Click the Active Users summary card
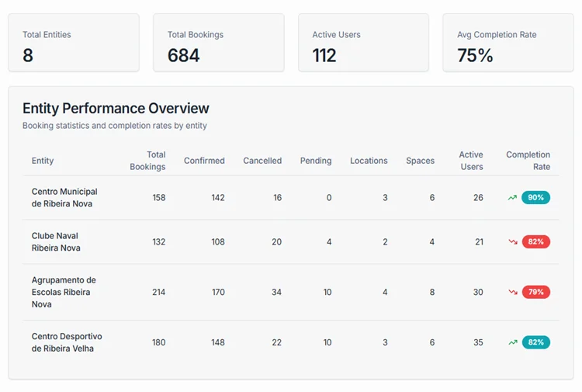This screenshot has width=582, height=392. pos(363,43)
